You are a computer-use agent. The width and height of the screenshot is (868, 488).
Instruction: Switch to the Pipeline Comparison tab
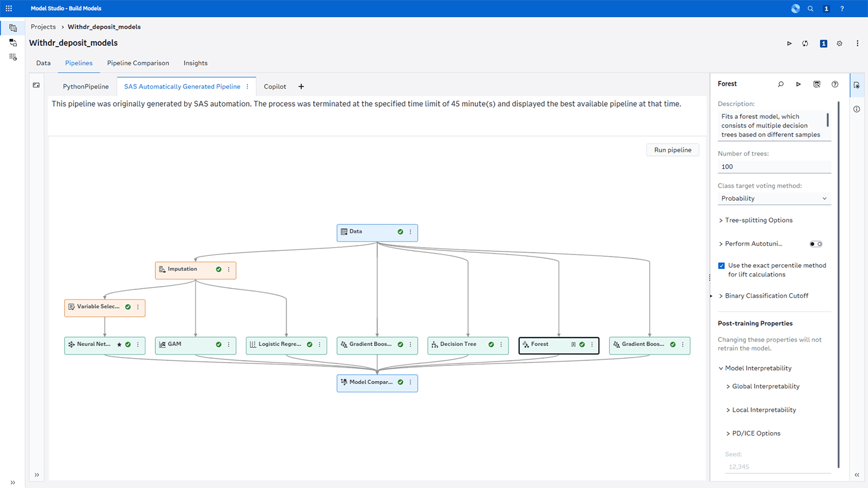[138, 63]
